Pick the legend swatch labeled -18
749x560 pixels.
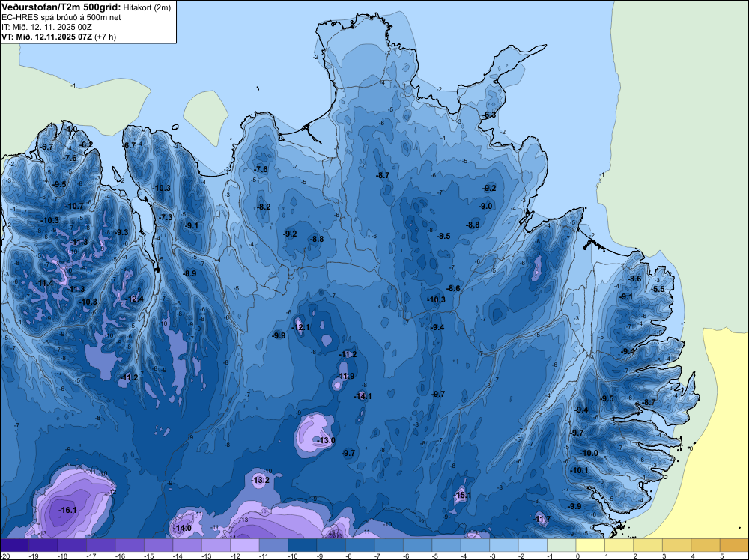point(72,545)
